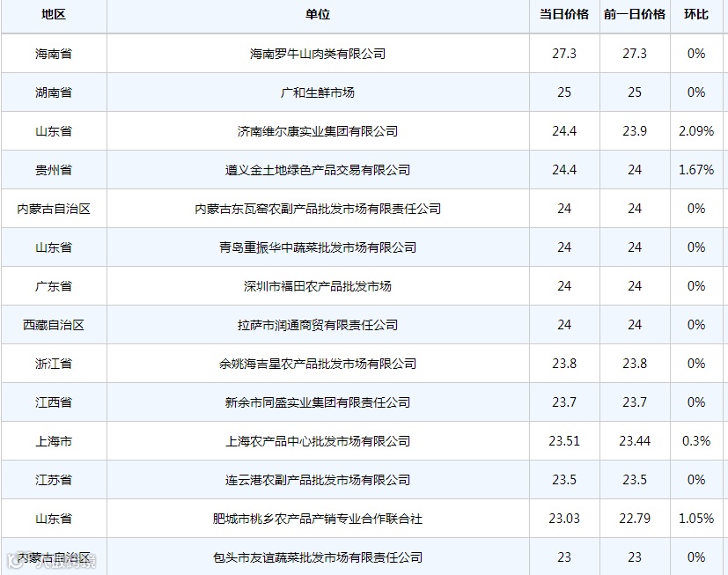Click the 23.5 current price for 连云港
The image size is (728, 575).
[564, 480]
